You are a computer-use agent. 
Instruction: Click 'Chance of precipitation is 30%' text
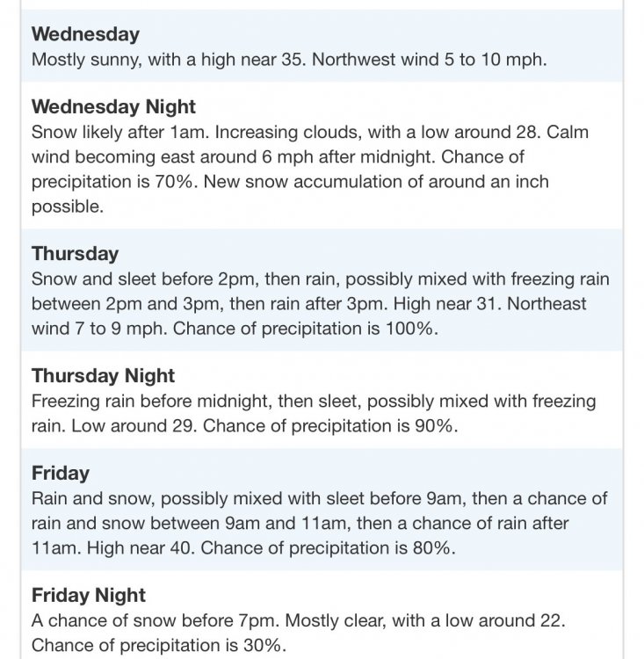tap(159, 646)
